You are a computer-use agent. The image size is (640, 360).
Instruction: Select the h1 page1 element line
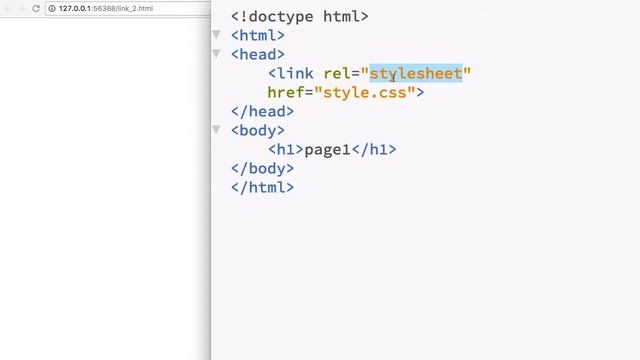[332, 149]
